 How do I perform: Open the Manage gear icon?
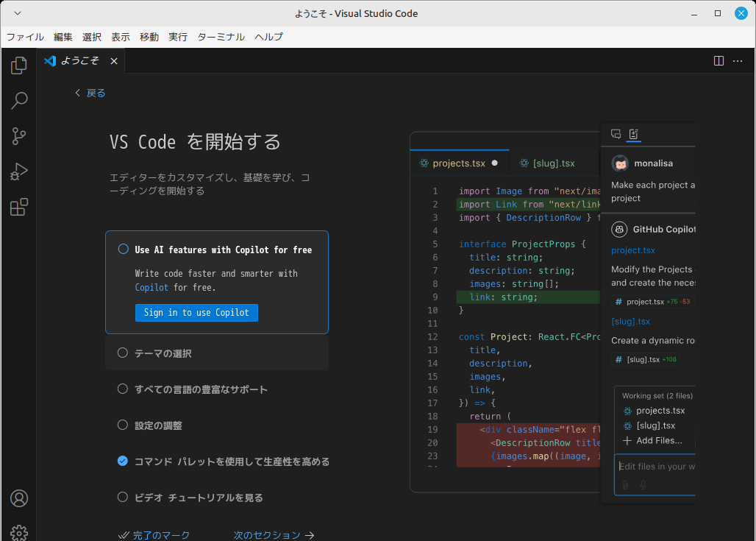click(x=19, y=532)
